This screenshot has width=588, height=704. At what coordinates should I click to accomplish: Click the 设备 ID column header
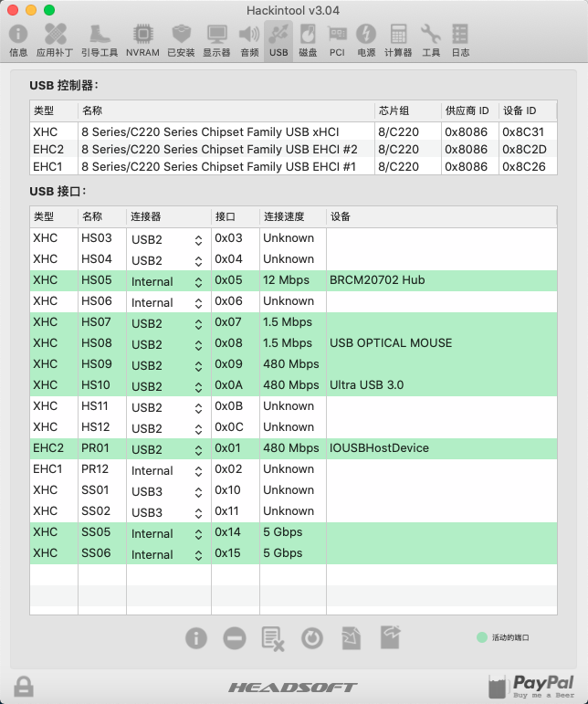(x=528, y=110)
